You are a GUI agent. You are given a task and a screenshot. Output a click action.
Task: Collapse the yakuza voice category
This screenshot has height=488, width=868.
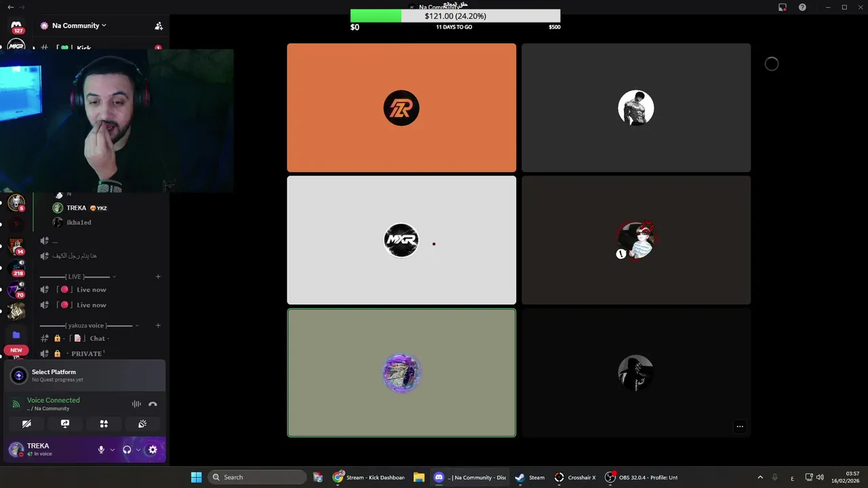89,325
